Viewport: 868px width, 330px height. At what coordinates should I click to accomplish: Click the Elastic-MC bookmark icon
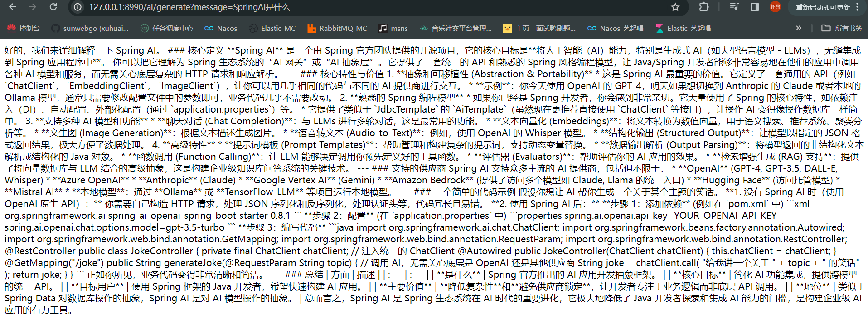(x=253, y=28)
